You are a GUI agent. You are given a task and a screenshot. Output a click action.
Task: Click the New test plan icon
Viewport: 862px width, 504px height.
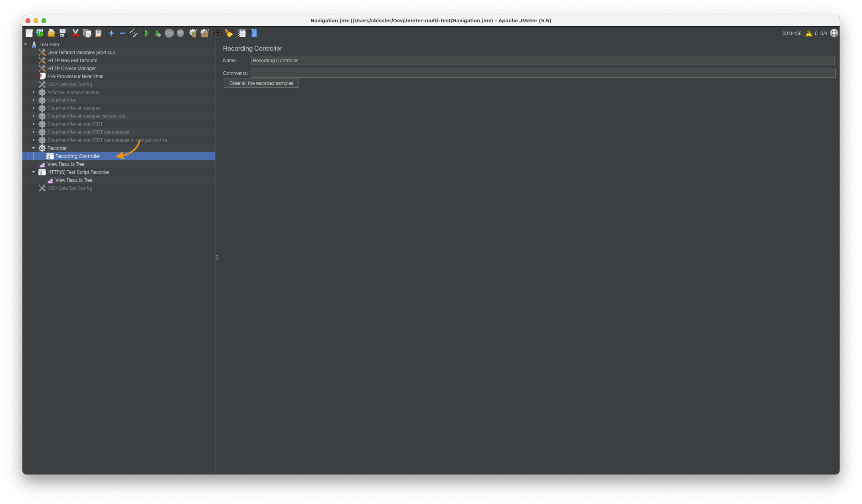coord(29,33)
